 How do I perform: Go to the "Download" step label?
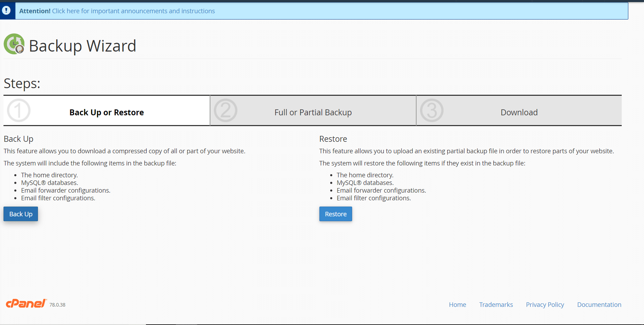point(519,113)
